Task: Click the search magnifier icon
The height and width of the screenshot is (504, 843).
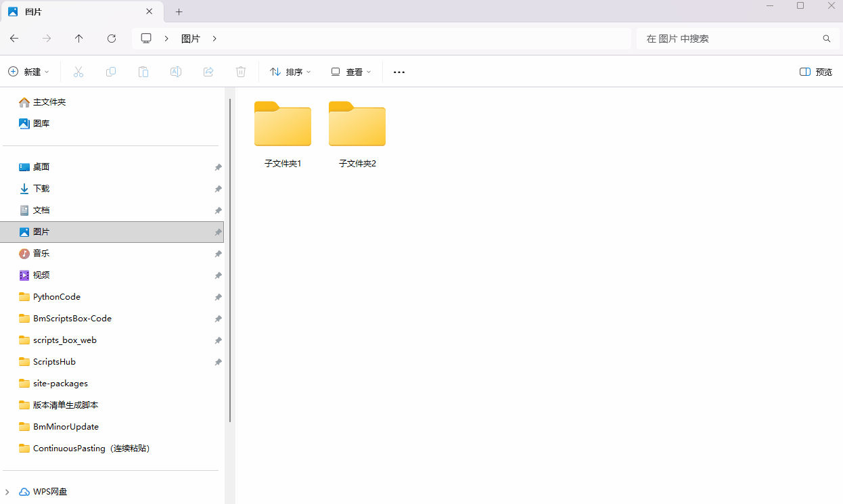Action: (826, 39)
